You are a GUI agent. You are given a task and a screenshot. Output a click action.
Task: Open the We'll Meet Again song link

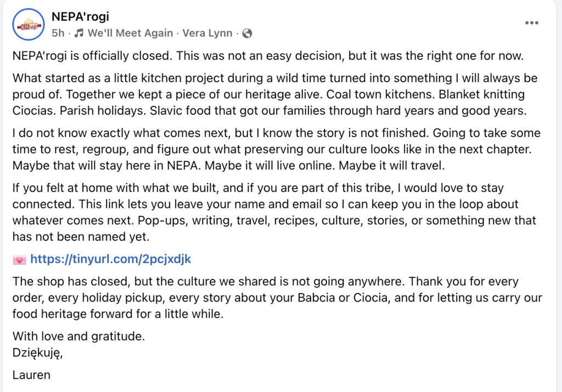(x=129, y=33)
